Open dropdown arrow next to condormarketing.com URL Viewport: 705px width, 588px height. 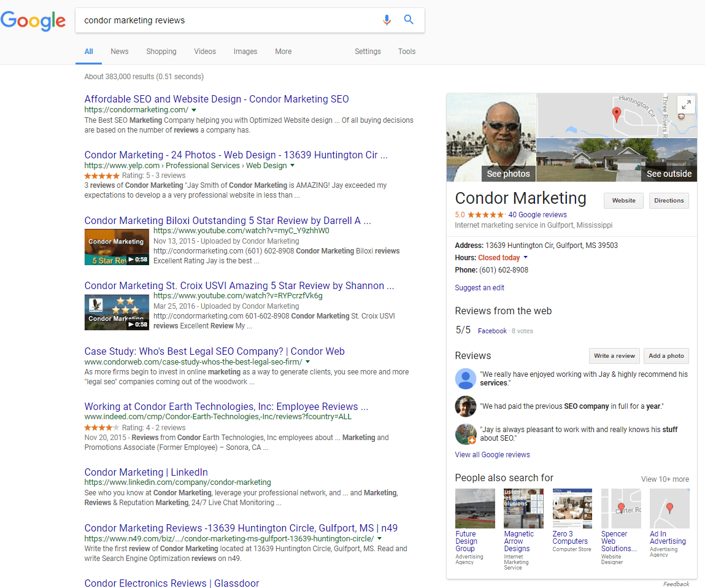pos(194,110)
